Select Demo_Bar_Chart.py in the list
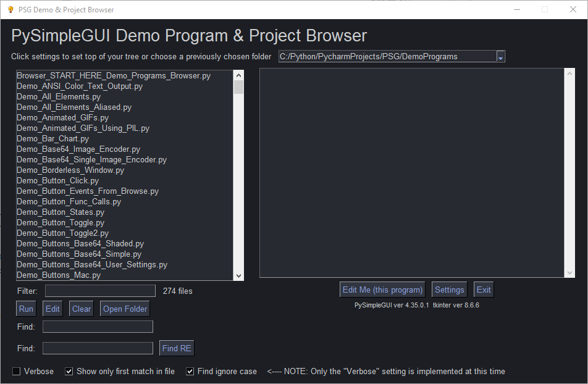 click(x=52, y=139)
